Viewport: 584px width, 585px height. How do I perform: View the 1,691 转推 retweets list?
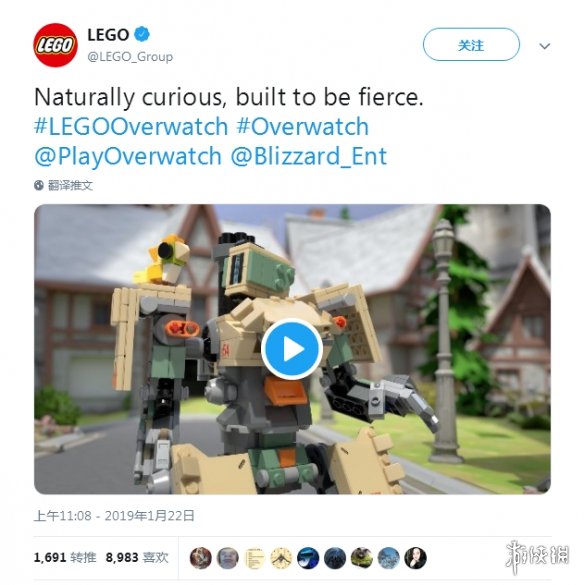point(65,557)
